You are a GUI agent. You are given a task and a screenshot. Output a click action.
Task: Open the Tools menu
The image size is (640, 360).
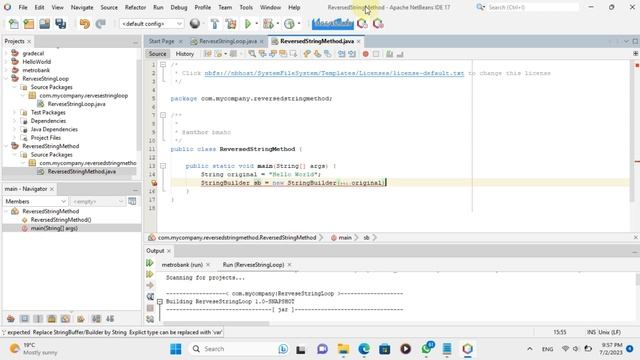[246, 7]
